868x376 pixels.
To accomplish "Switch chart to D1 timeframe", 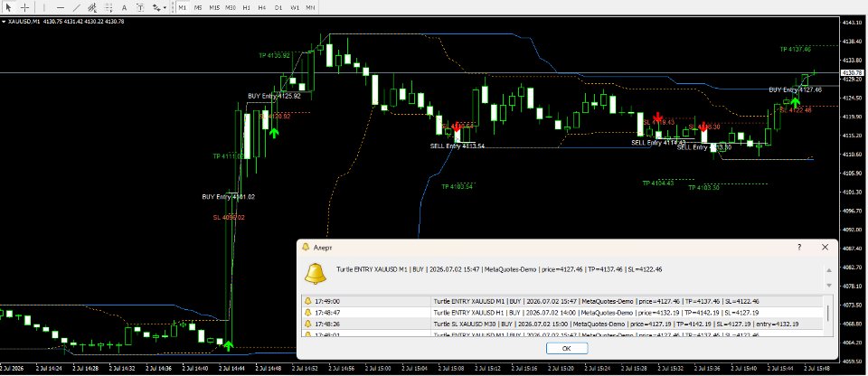I will (278, 8).
